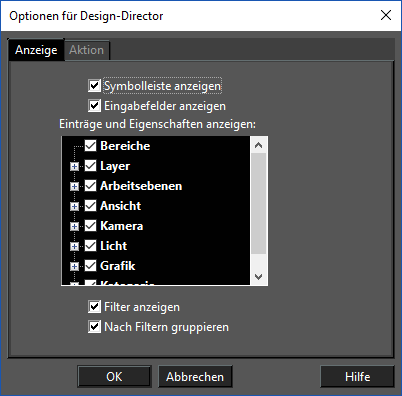Toggle Eingabefelder anzeigen checkbox
The height and width of the screenshot is (396, 402).
tap(94, 106)
